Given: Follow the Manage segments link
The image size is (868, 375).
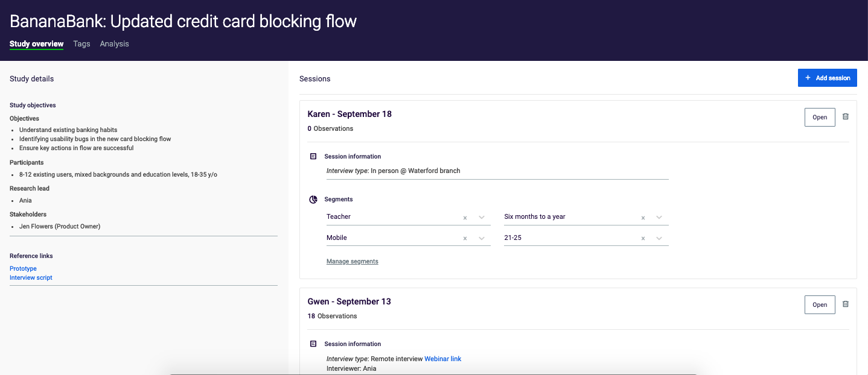Looking at the screenshot, I should (353, 262).
